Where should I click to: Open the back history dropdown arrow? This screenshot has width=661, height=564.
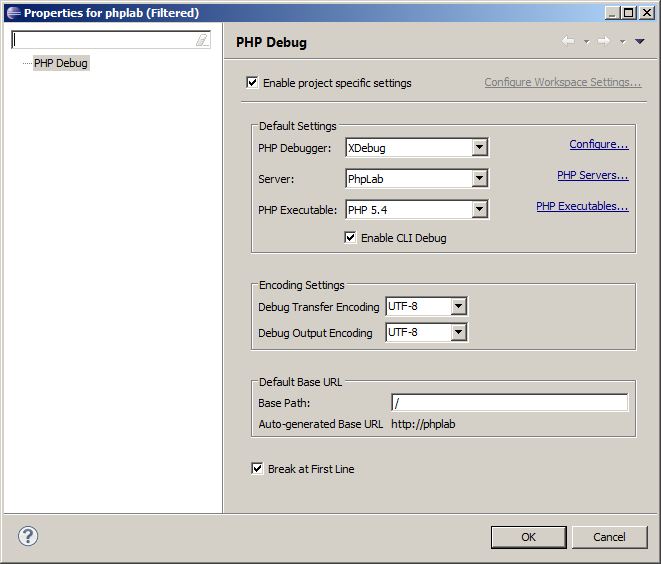pos(586,42)
